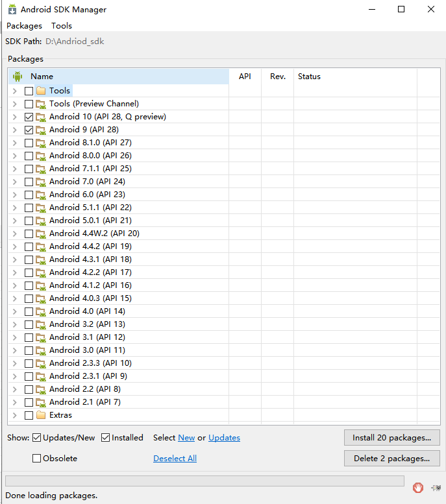Click the log window icon at bottom right

(x=436, y=488)
